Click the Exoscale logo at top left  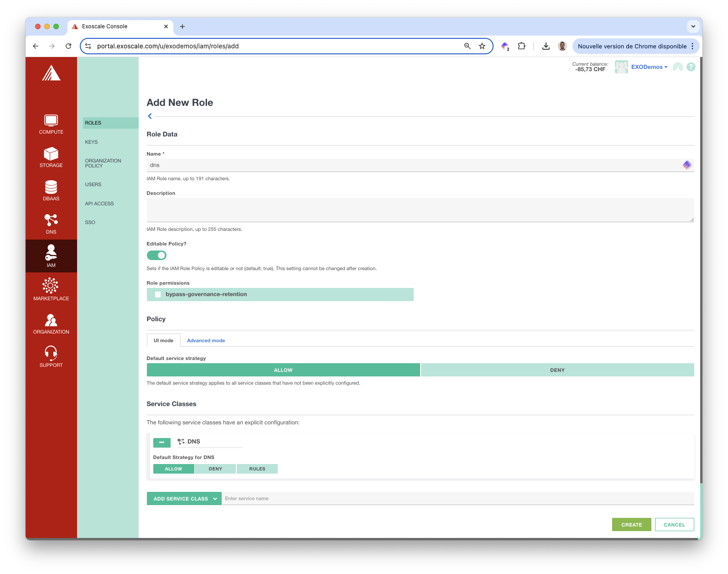51,73
